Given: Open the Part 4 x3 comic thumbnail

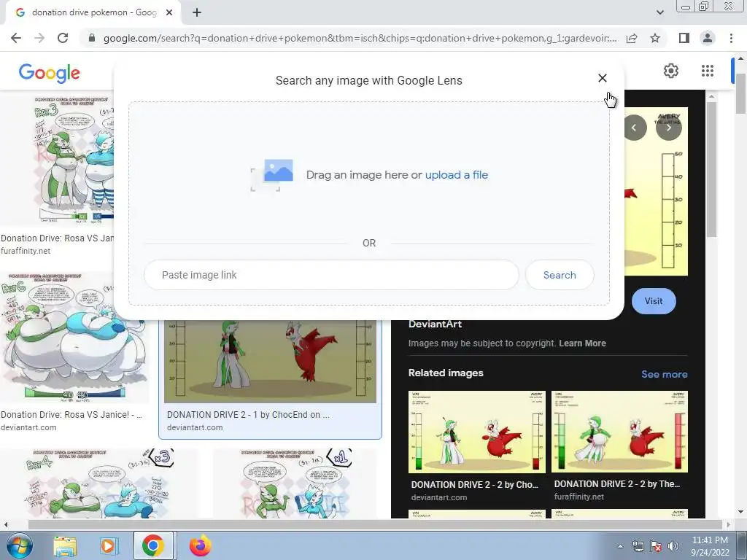Looking at the screenshot, I should coord(99,483).
